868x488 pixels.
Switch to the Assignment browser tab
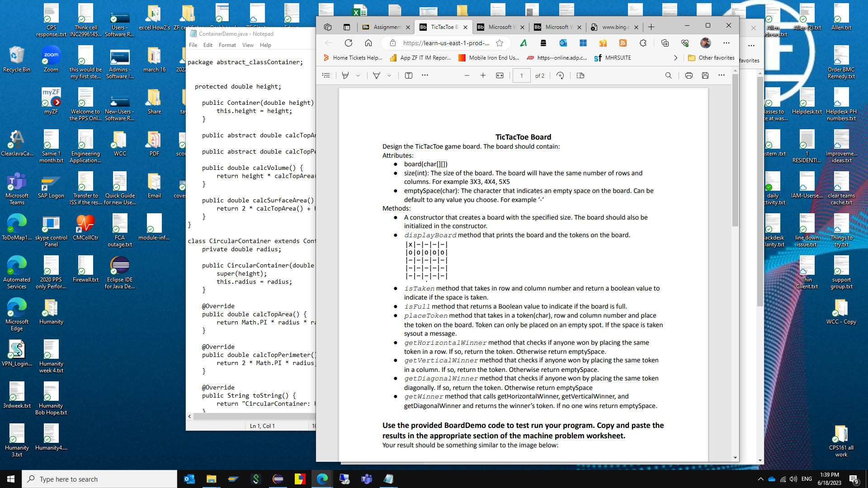(x=386, y=27)
